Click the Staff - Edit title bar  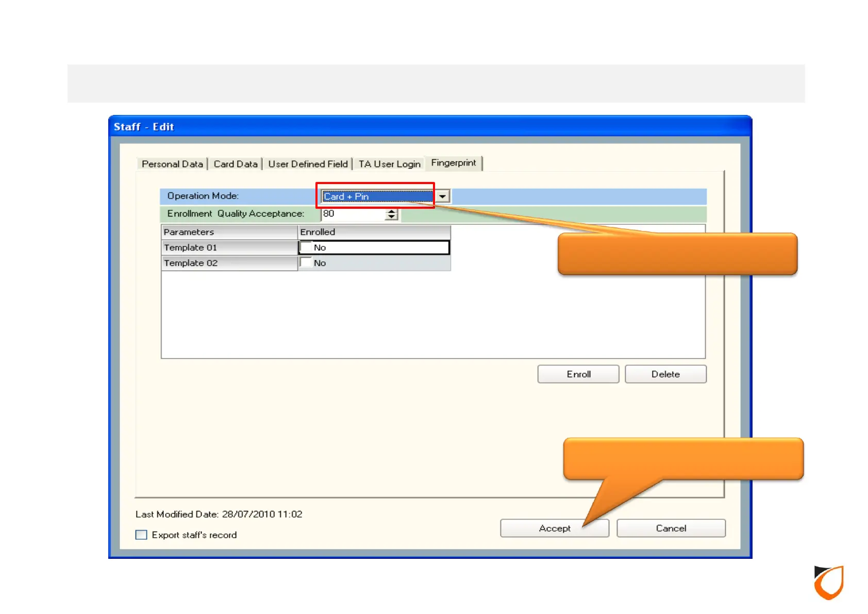430,127
